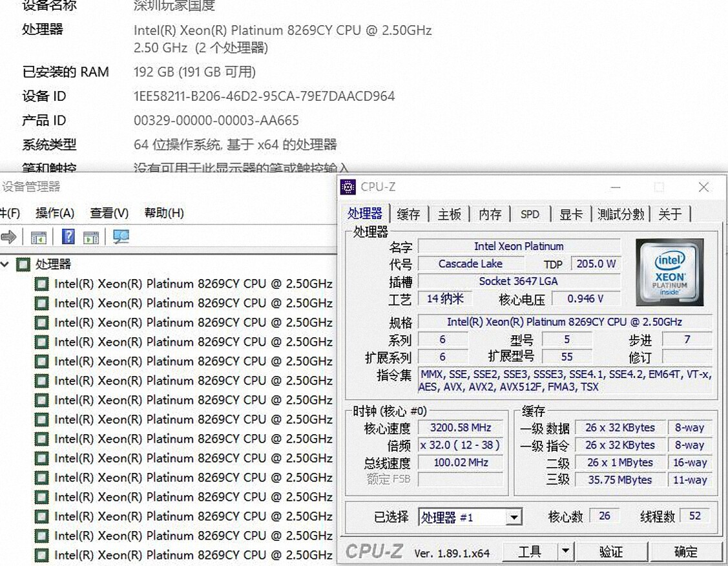The height and width of the screenshot is (566, 728).
Task: Click the 处理器 category chip icon
Action: click(x=23, y=264)
